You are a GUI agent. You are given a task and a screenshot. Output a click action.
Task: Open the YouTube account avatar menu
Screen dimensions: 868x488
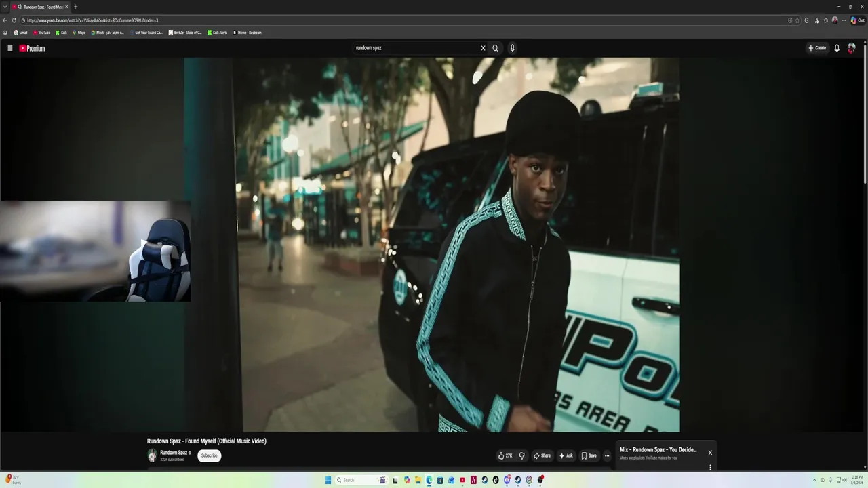(x=852, y=48)
